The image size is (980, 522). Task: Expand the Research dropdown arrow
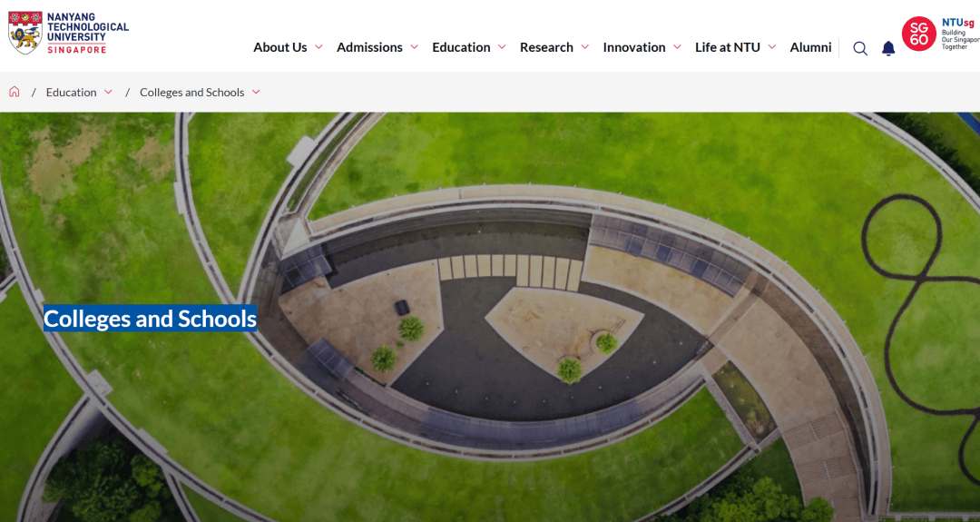point(584,47)
